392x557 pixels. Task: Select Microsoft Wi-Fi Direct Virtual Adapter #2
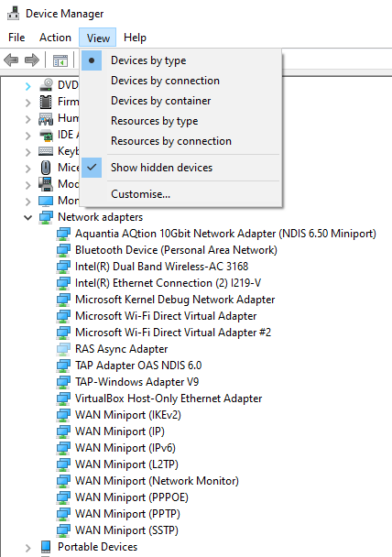click(173, 333)
